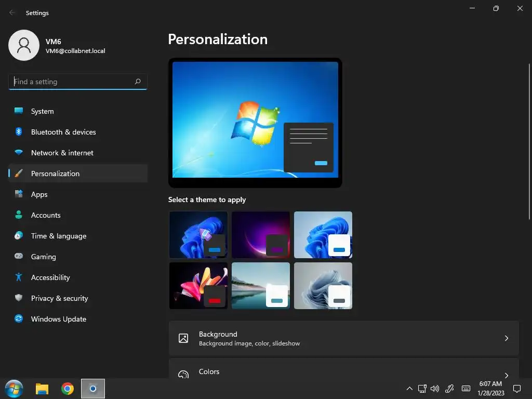Launch Google Chrome from the taskbar
The height and width of the screenshot is (399, 532).
coord(68,389)
